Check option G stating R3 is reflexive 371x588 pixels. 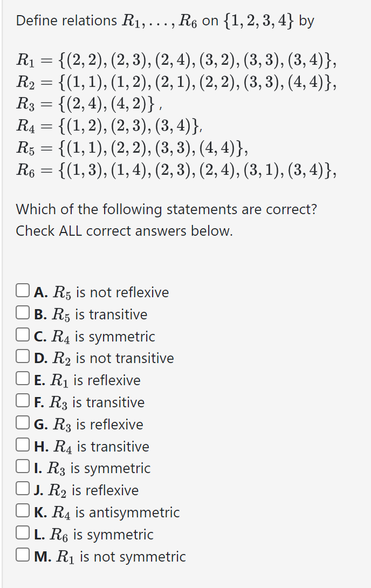(22, 422)
